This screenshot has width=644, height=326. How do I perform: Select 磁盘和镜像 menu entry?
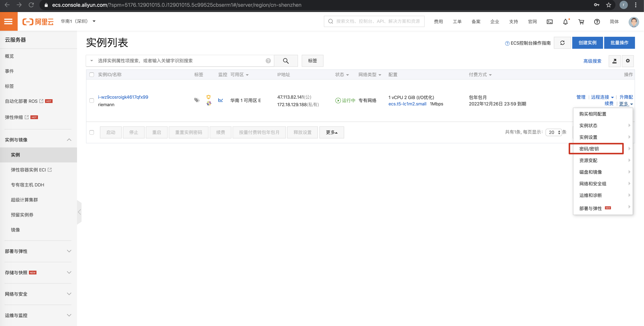[590, 172]
